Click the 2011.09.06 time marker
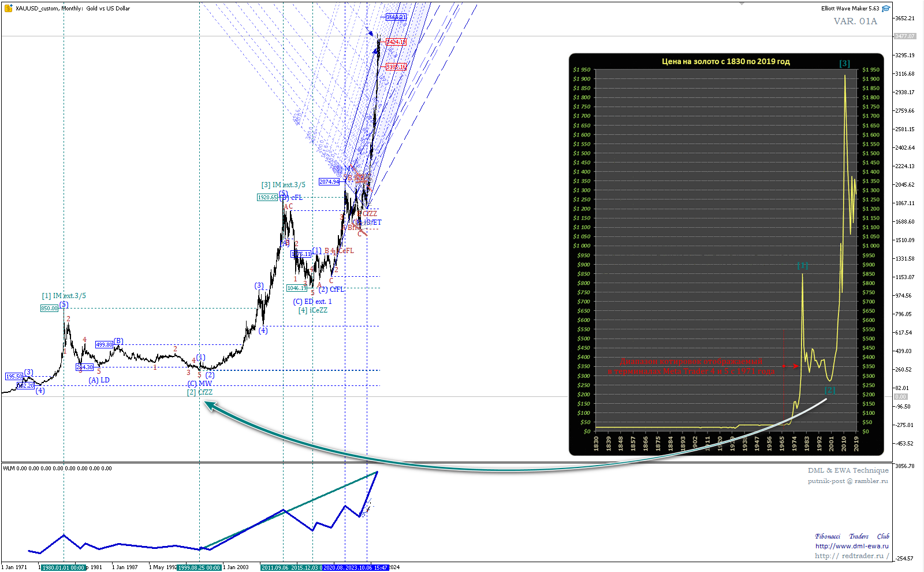924x572 pixels. (x=274, y=567)
